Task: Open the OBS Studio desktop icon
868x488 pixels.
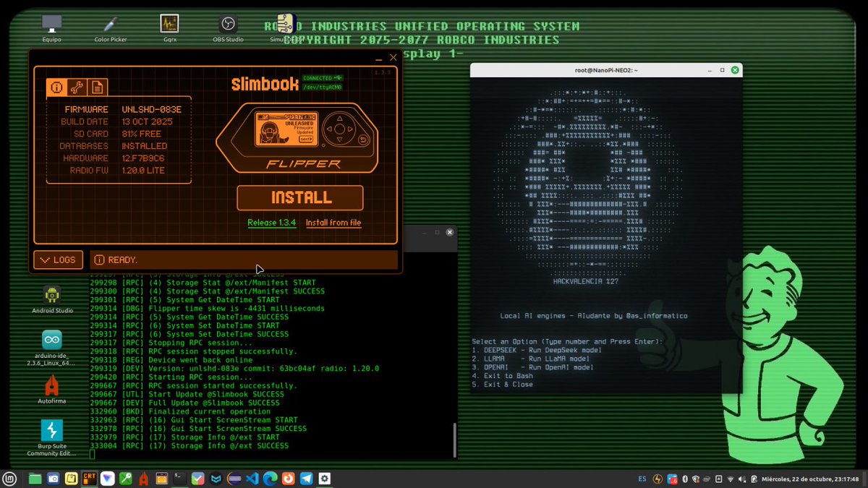Action: (x=228, y=28)
